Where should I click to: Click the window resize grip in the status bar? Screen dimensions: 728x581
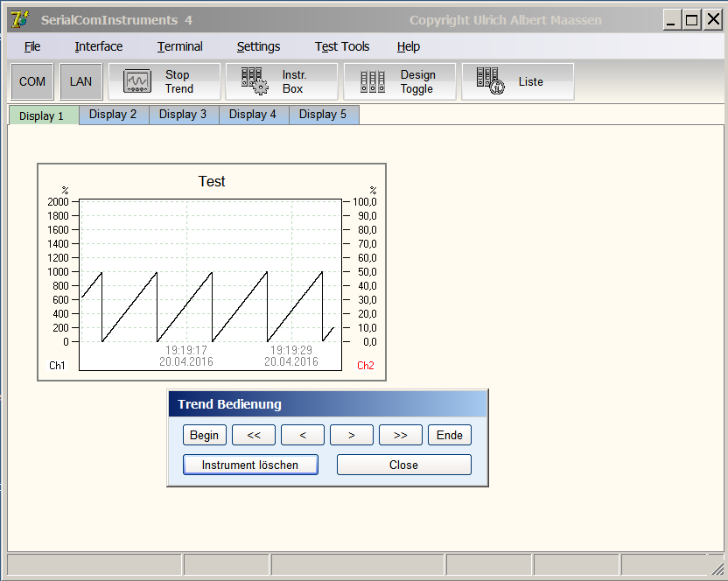coord(717,568)
